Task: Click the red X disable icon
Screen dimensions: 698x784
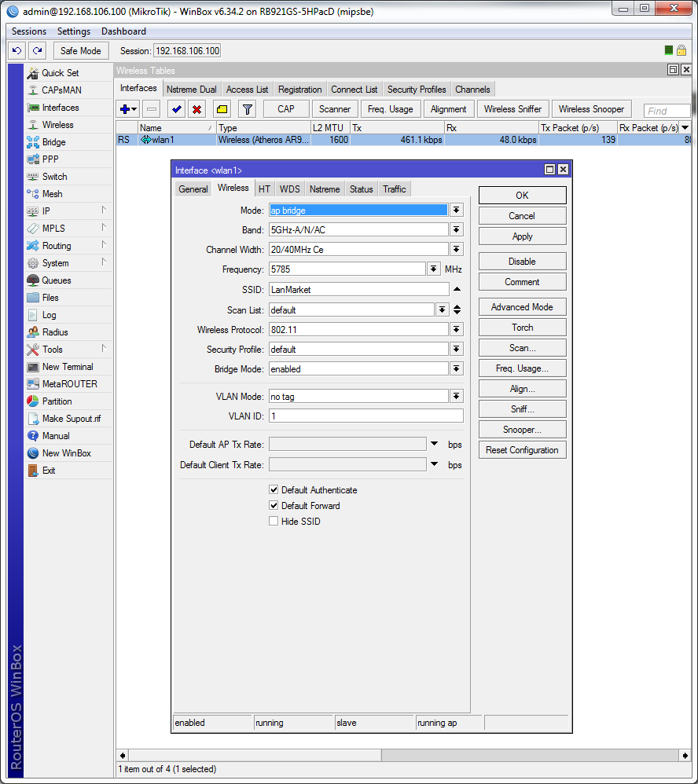Action: coord(197,109)
